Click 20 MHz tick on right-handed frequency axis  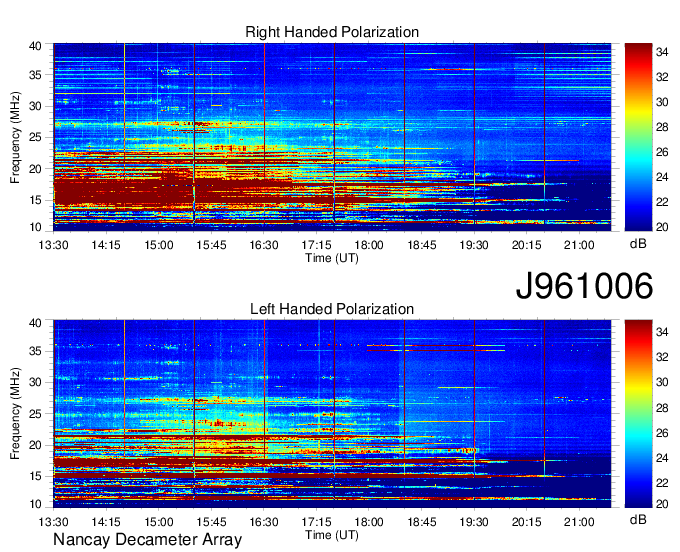(35, 169)
